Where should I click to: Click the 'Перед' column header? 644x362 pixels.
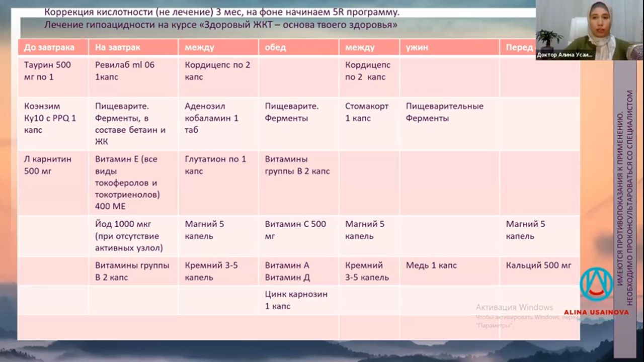(x=519, y=47)
